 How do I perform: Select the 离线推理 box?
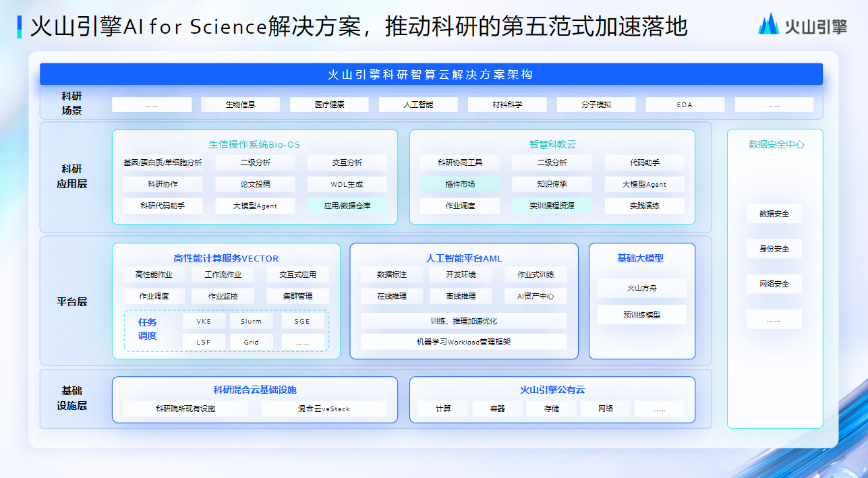[461, 296]
